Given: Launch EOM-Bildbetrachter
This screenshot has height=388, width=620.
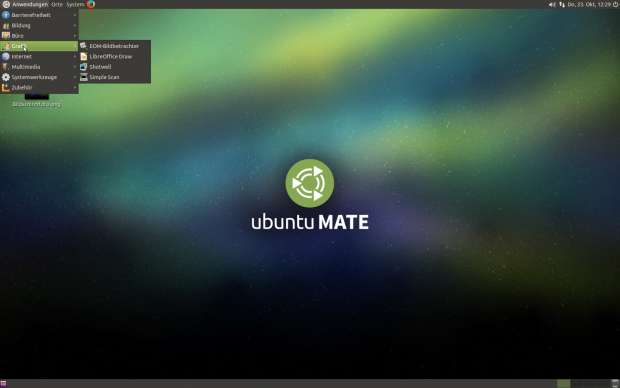Looking at the screenshot, I should coord(115,46).
